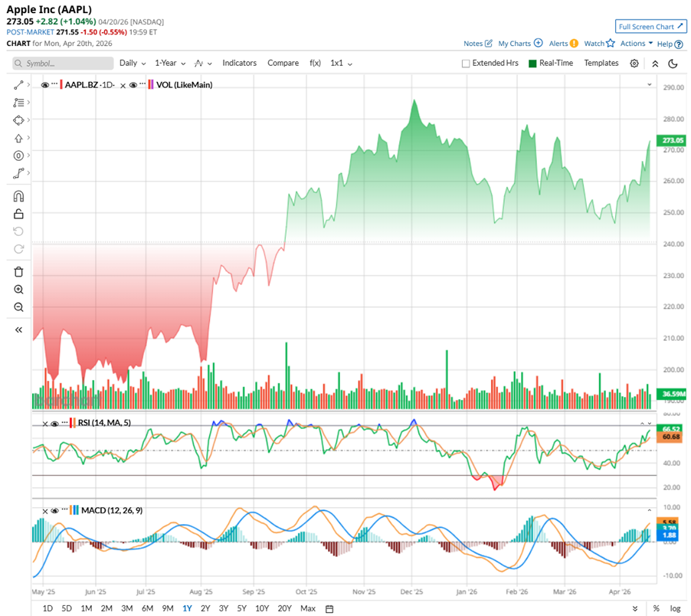Click Full Screen Chart button
Screen dimensions: 691x616
coord(650,27)
